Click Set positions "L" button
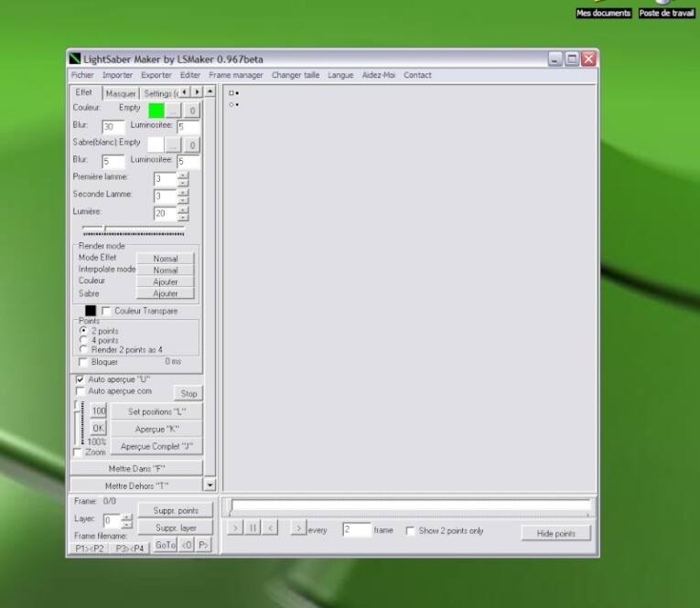 pyautogui.click(x=156, y=411)
